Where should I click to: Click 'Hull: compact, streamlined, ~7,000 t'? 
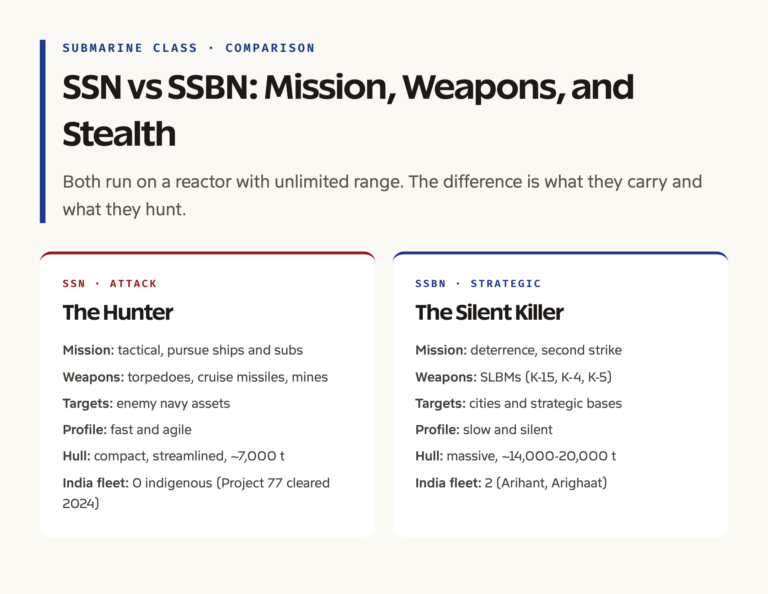click(173, 456)
